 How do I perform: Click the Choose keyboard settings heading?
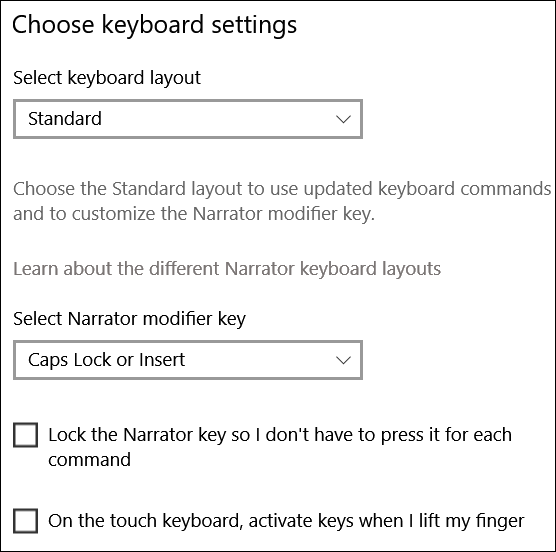tap(155, 26)
